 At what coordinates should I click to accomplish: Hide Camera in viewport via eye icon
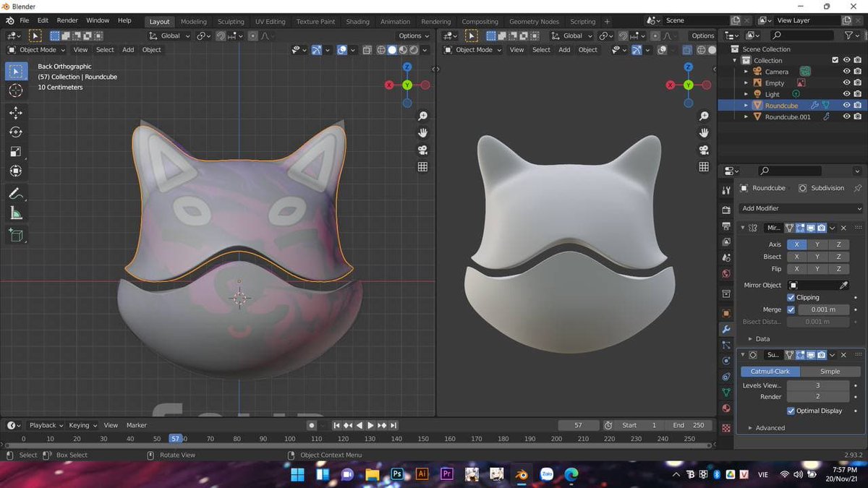coord(846,72)
